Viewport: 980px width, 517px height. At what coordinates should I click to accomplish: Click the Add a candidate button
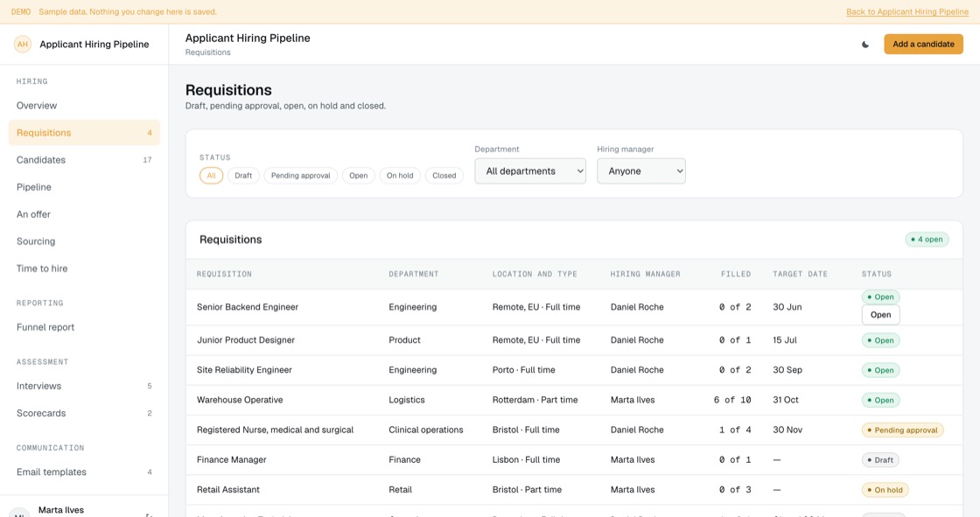click(923, 45)
